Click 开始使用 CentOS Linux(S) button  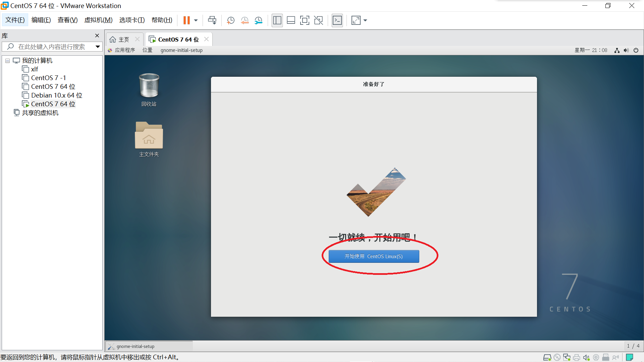click(373, 256)
